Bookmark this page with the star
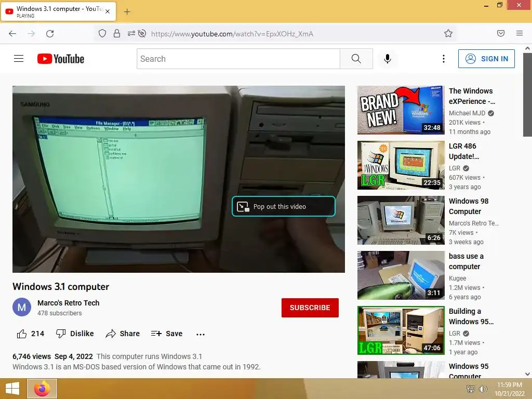This screenshot has height=399, width=532. (x=448, y=33)
